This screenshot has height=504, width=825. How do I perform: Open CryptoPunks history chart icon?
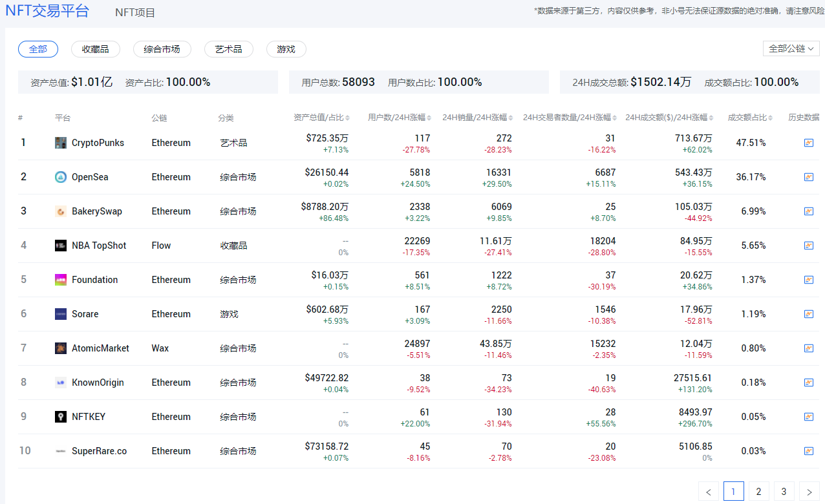click(x=808, y=143)
